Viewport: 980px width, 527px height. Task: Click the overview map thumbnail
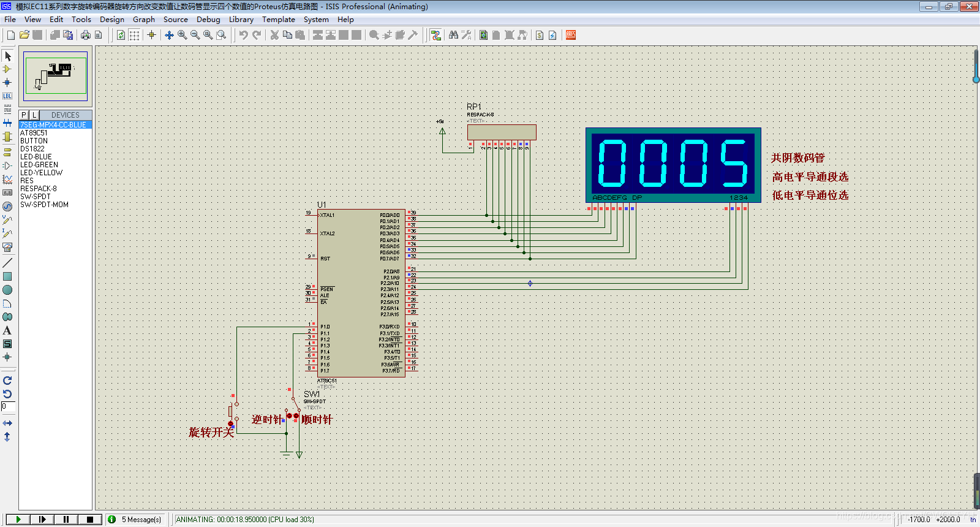(x=56, y=76)
